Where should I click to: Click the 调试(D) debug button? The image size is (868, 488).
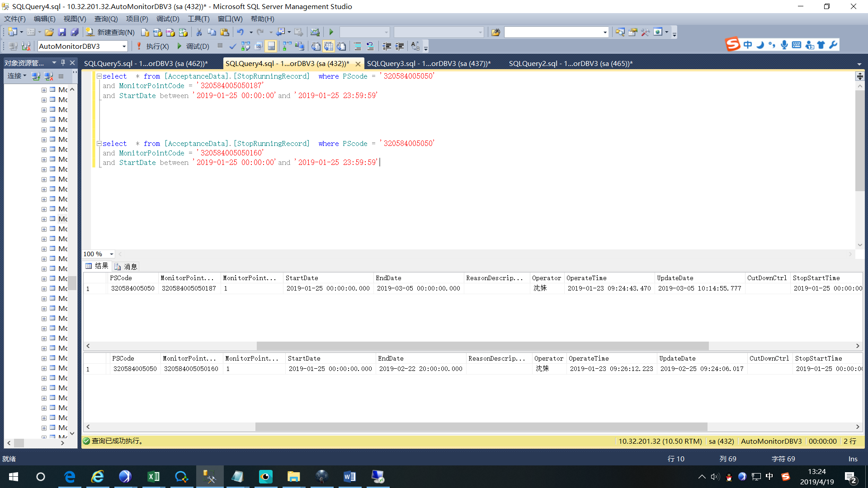pos(193,46)
